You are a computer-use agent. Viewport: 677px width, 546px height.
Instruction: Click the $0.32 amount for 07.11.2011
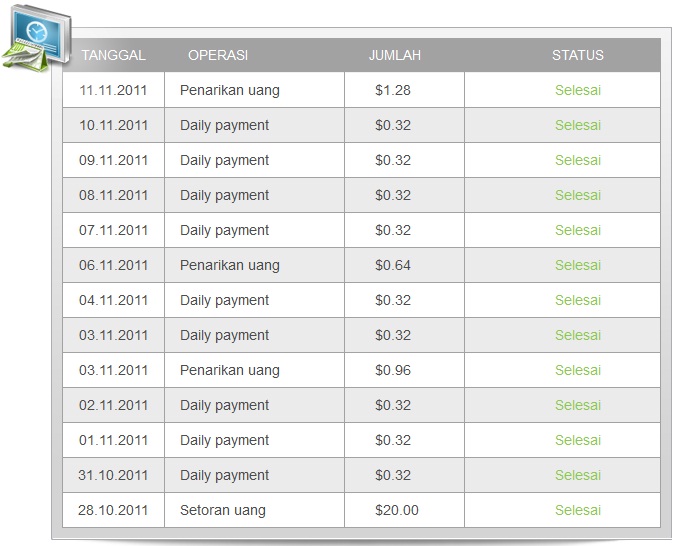click(x=393, y=230)
